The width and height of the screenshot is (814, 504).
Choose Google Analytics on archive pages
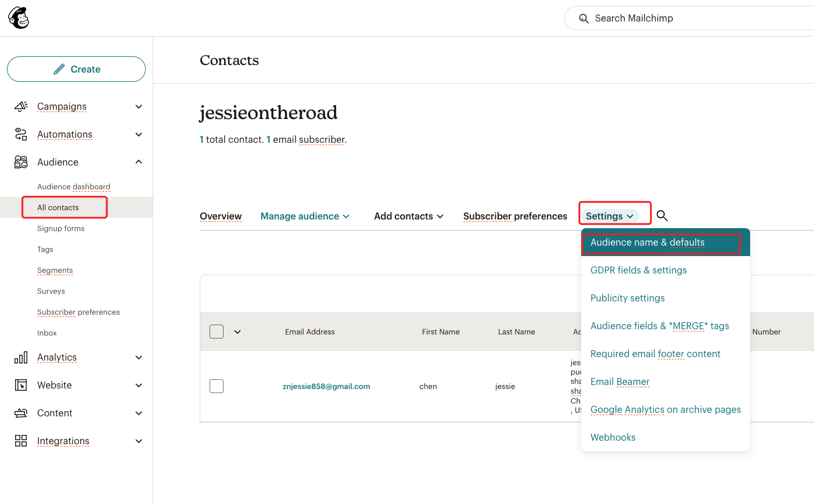[x=665, y=409]
